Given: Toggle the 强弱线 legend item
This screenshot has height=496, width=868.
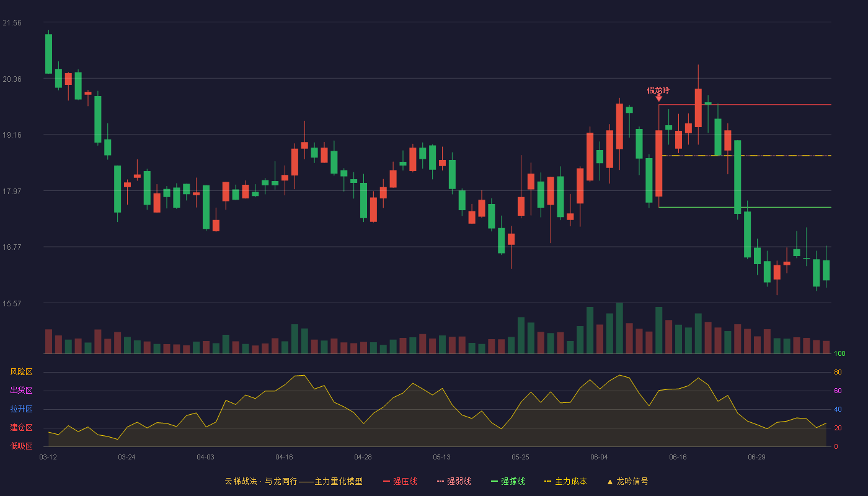Looking at the screenshot, I should (x=454, y=481).
